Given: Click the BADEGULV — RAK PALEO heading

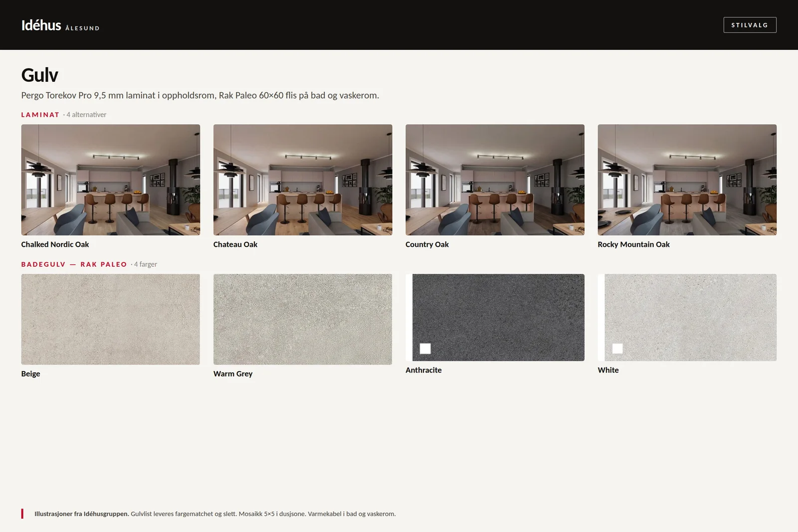Looking at the screenshot, I should 74,264.
